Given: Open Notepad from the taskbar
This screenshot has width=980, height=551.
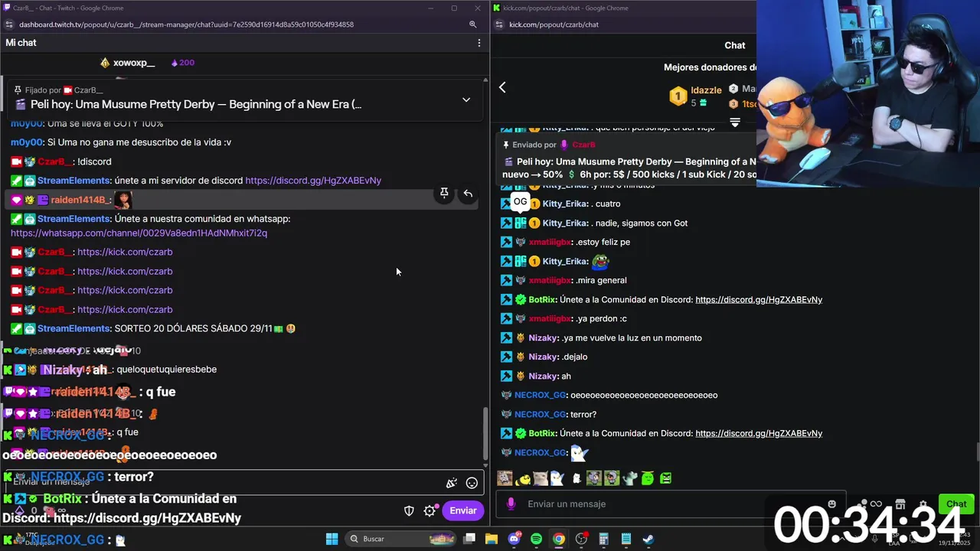Looking at the screenshot, I should coord(626,539).
